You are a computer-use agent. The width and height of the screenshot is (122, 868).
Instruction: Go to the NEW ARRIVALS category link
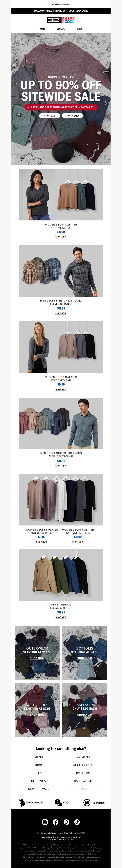[39, 789]
